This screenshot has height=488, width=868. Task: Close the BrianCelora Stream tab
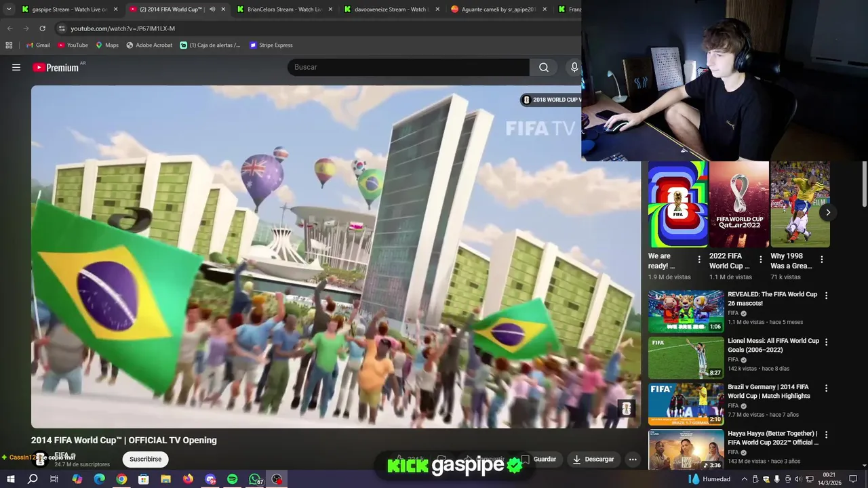click(x=330, y=9)
